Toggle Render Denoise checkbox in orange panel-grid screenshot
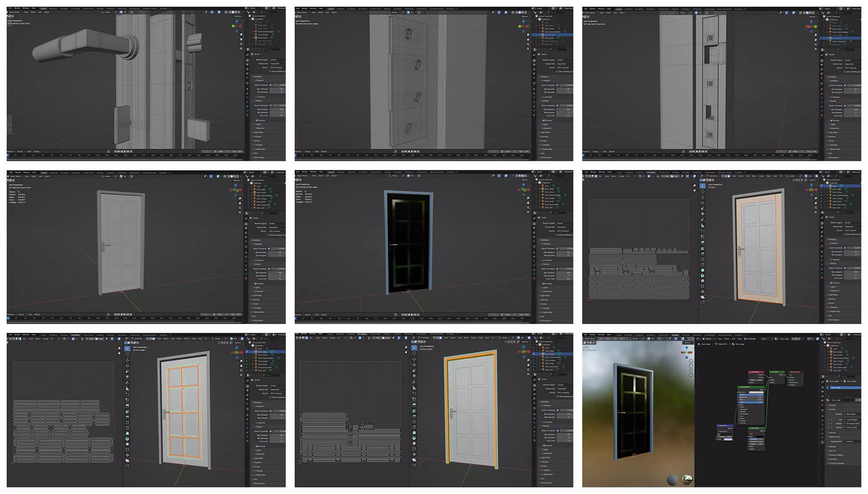The width and height of the screenshot is (868, 494). 257,446
